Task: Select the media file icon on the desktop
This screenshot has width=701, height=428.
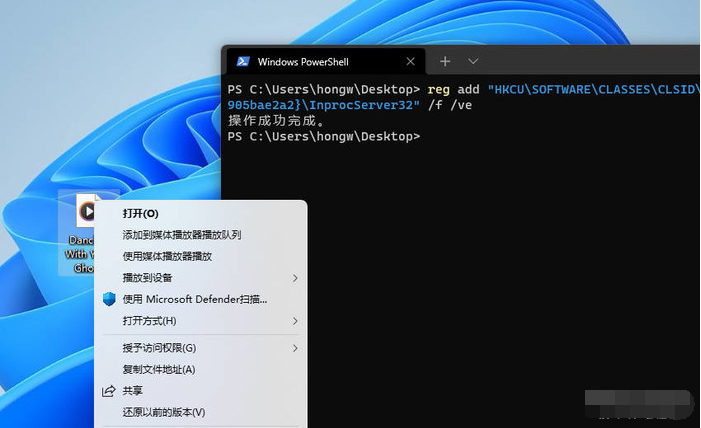Action: click(x=88, y=212)
